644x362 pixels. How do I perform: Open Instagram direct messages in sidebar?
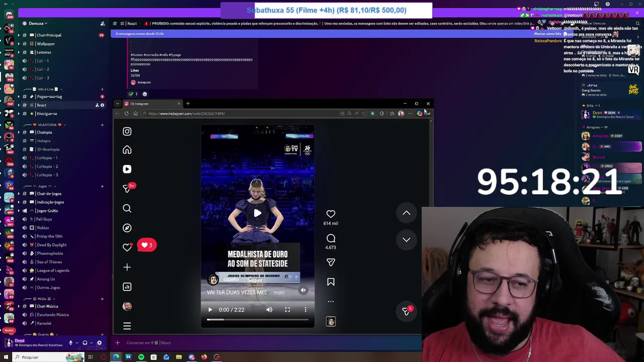click(127, 189)
